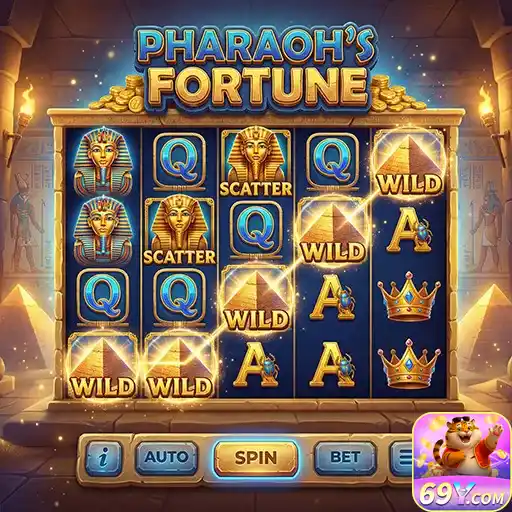Click the WILD pyramid in the third reel

[256, 299]
